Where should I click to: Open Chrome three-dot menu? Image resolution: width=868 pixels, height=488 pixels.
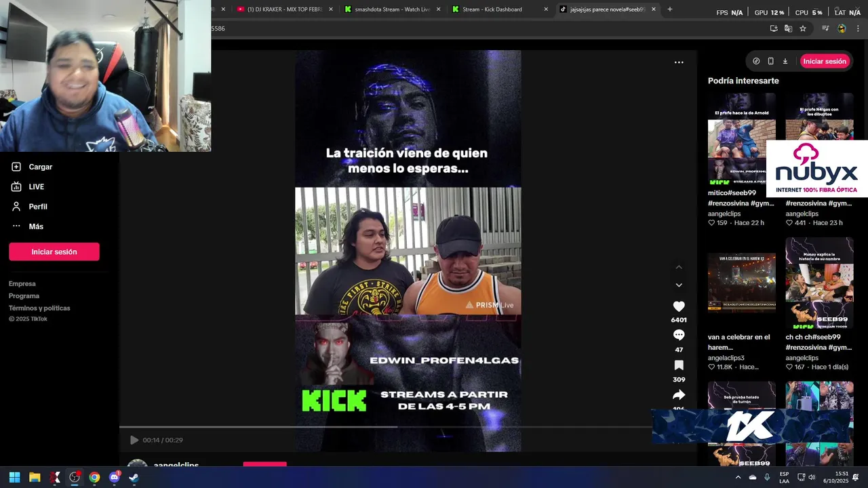(x=858, y=28)
